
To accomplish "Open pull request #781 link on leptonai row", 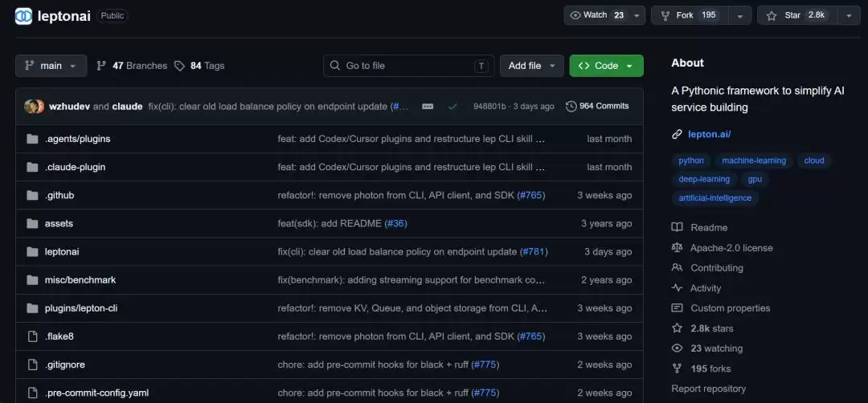I will point(534,251).
